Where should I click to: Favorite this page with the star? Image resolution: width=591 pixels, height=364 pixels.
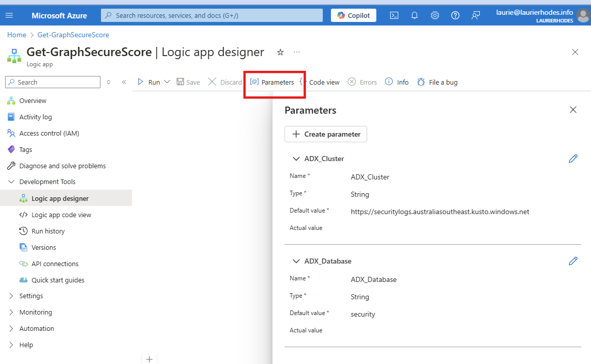(x=280, y=53)
